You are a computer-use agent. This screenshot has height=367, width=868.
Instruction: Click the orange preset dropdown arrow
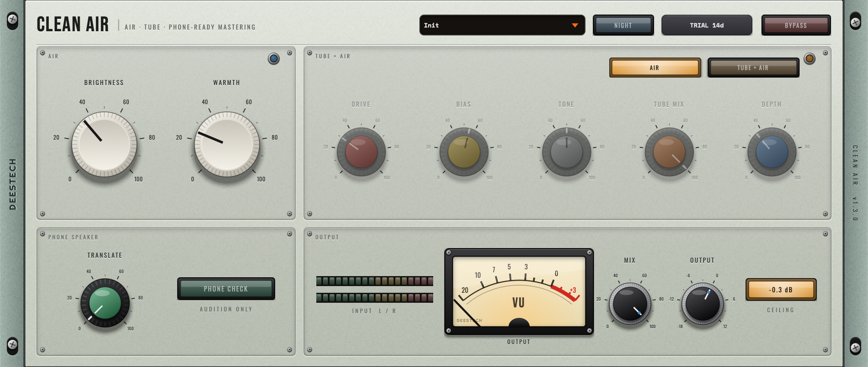click(575, 25)
